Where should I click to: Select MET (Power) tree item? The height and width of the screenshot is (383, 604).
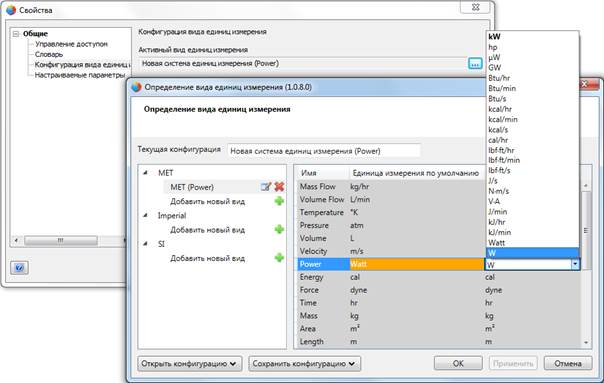[x=192, y=187]
